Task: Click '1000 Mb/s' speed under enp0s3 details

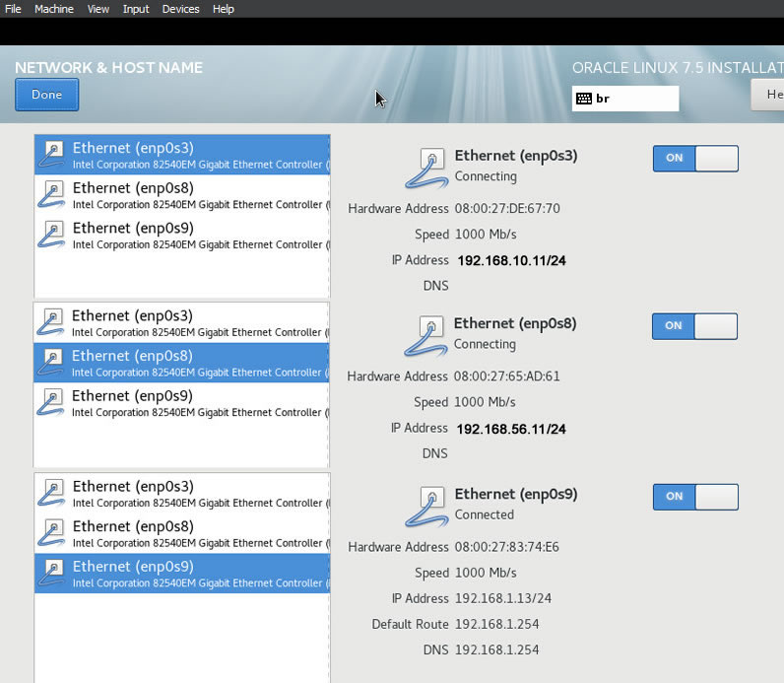Action: [486, 235]
